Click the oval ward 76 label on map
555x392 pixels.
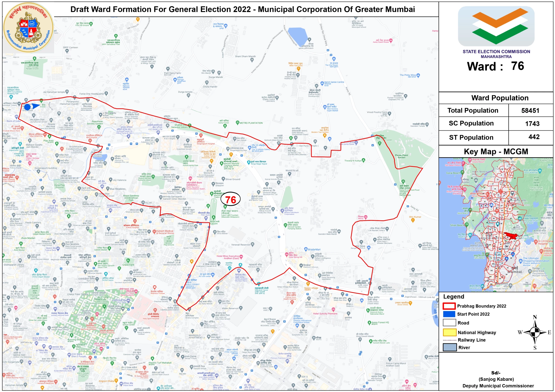230,200
